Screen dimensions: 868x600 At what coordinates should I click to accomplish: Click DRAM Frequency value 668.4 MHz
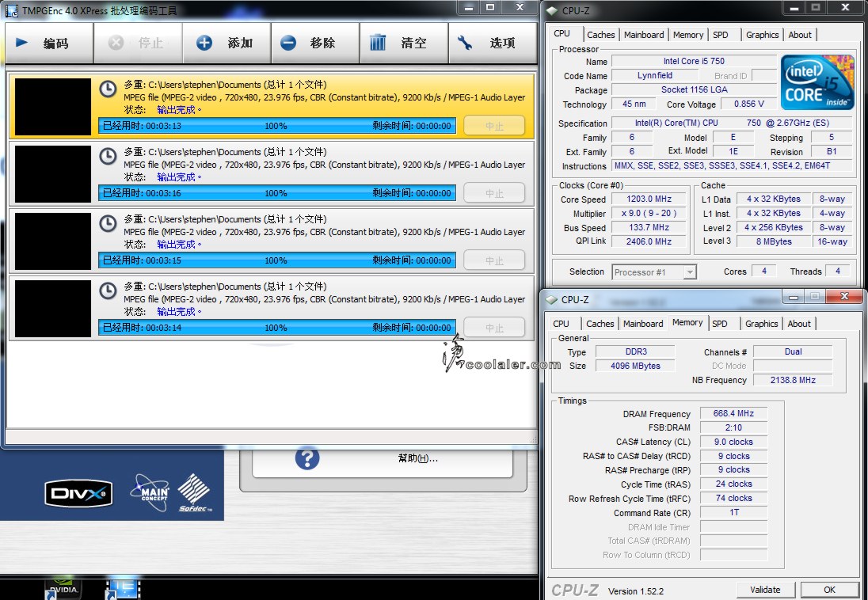pyautogui.click(x=733, y=413)
